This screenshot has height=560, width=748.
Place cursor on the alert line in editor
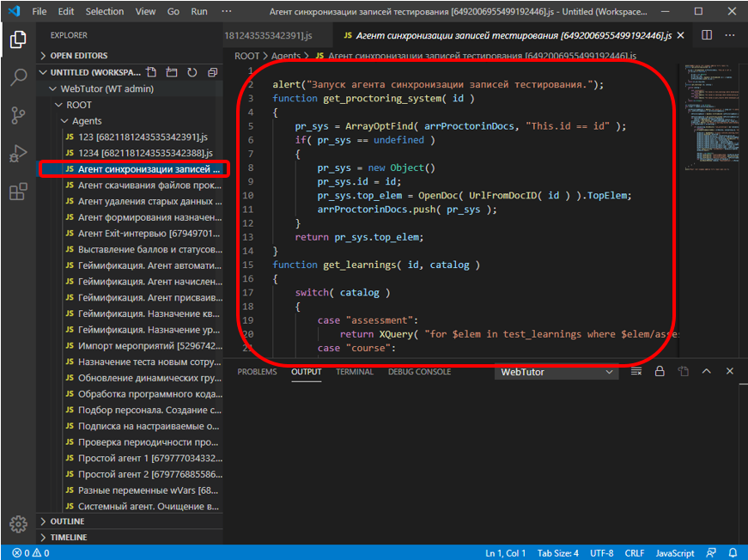(x=438, y=84)
